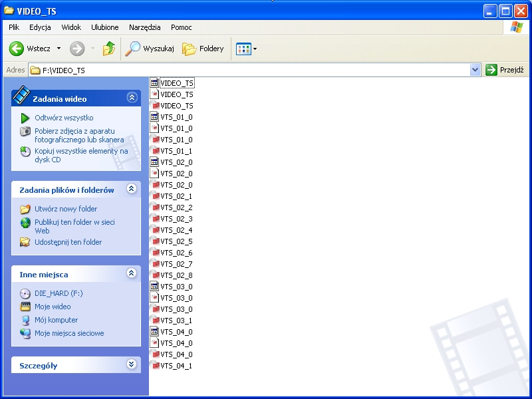Select the VTS_02_3 video file
This screenshot has width=532, height=399.
[x=172, y=219]
